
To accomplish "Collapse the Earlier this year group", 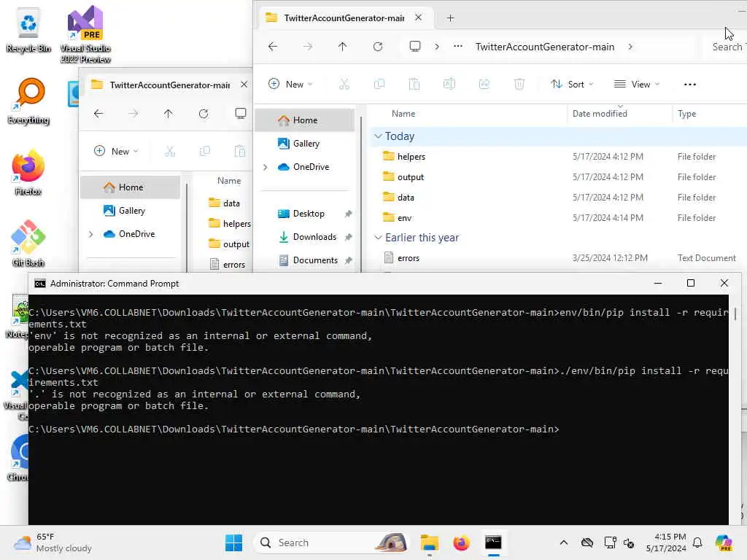I will point(378,237).
